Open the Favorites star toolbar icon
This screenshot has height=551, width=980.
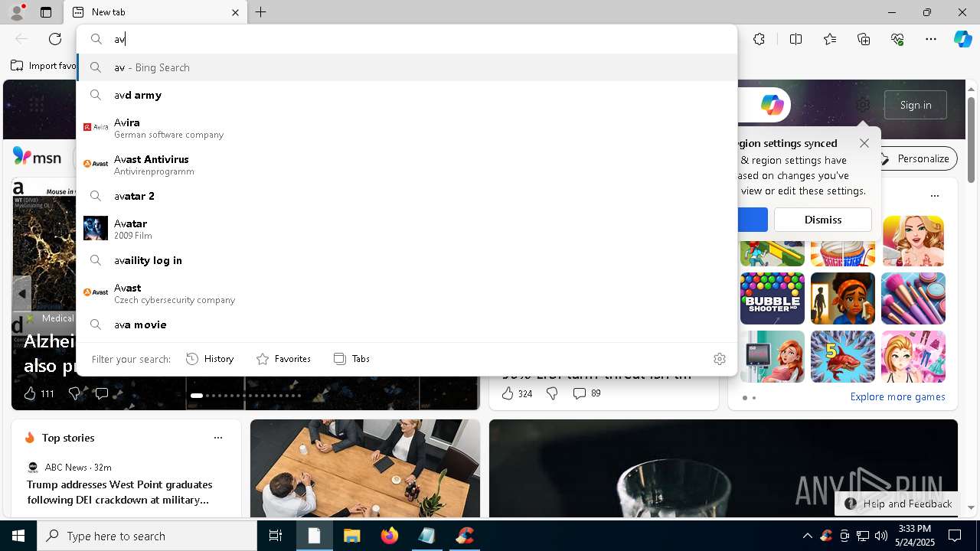[x=830, y=39]
